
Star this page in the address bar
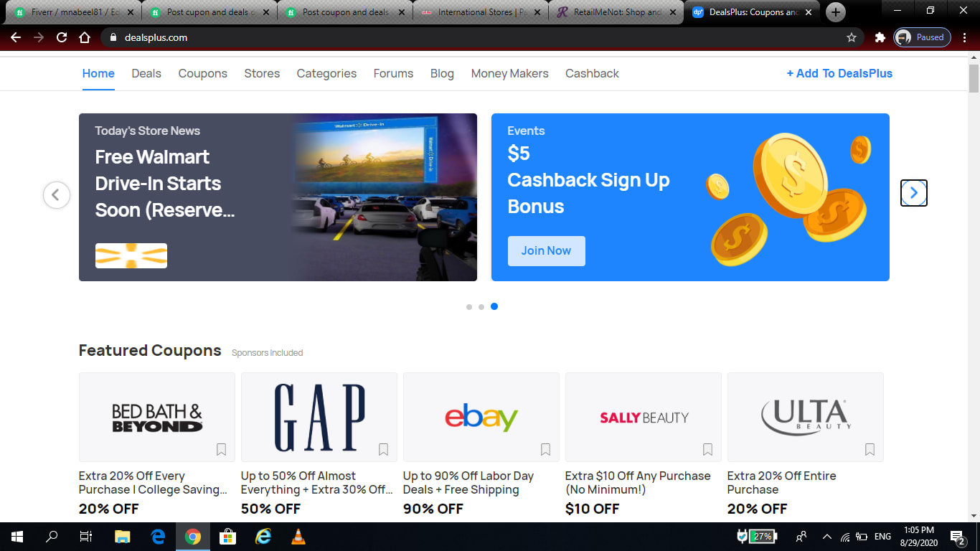coord(852,37)
